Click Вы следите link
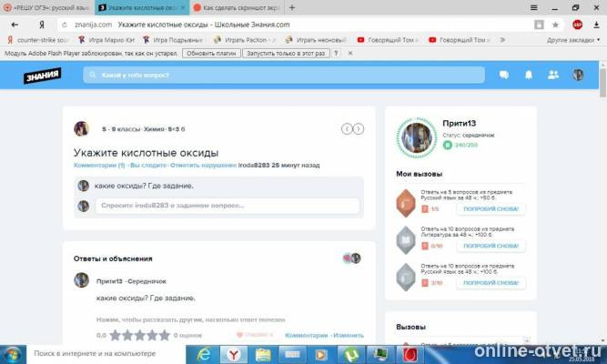The height and width of the screenshot is (364, 607). [147, 166]
